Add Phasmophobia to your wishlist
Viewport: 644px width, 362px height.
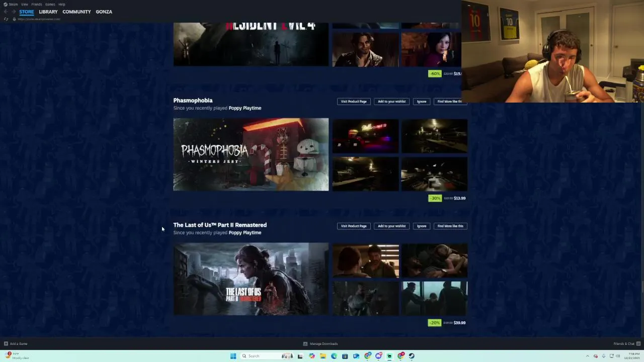click(391, 102)
